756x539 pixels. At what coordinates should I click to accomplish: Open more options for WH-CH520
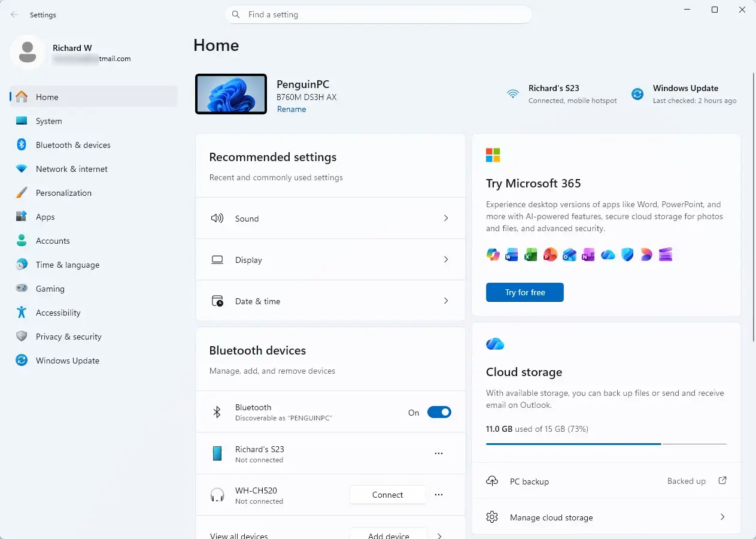coord(439,495)
